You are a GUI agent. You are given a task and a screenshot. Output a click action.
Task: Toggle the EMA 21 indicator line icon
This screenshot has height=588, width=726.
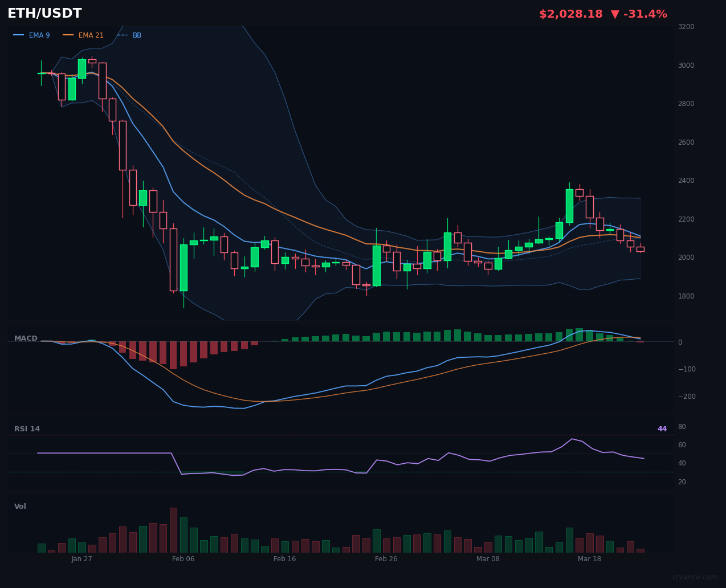67,35
